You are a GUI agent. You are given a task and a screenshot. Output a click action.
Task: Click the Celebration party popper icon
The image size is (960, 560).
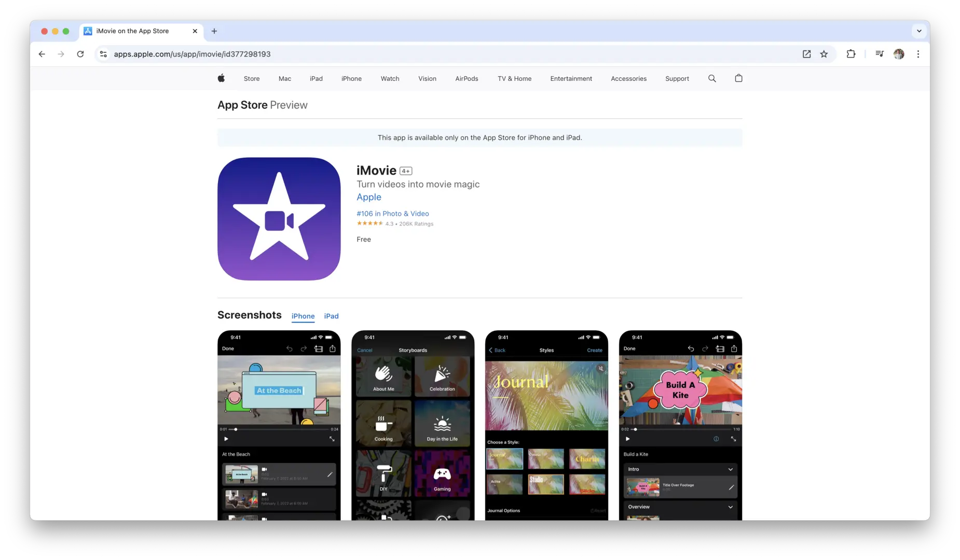[x=442, y=373]
